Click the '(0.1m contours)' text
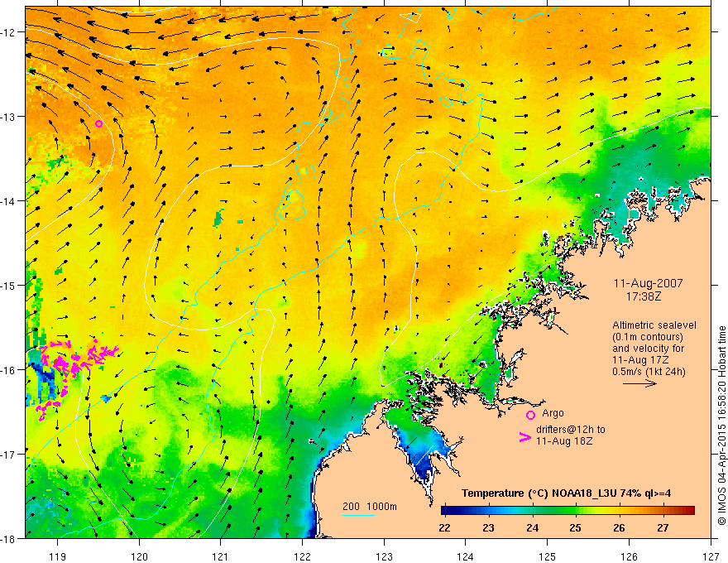This screenshot has height=563, width=728. click(x=648, y=337)
